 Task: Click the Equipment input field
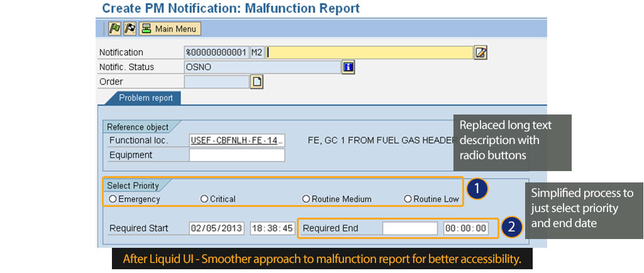[237, 155]
